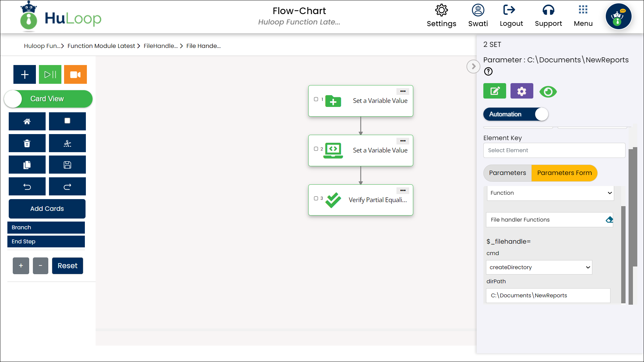Open the three-dot menu on card 1
The width and height of the screenshot is (644, 362).
click(x=403, y=91)
